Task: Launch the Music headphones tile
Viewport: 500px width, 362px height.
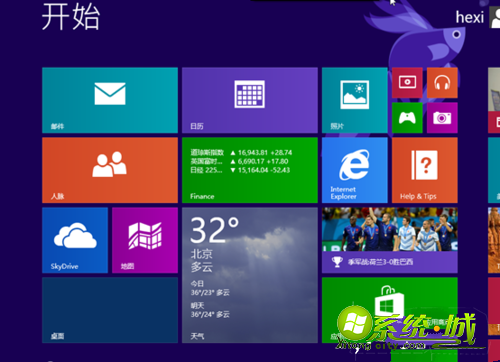Action: (x=442, y=83)
